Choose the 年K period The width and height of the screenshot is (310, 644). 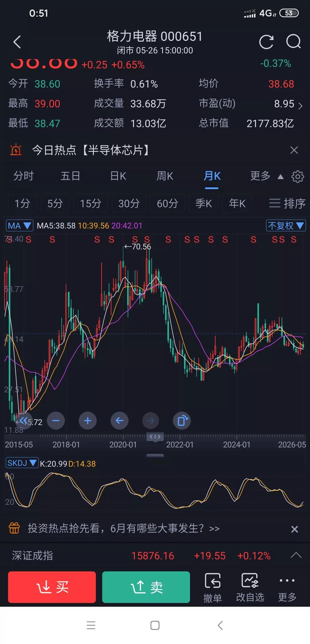[x=237, y=203]
